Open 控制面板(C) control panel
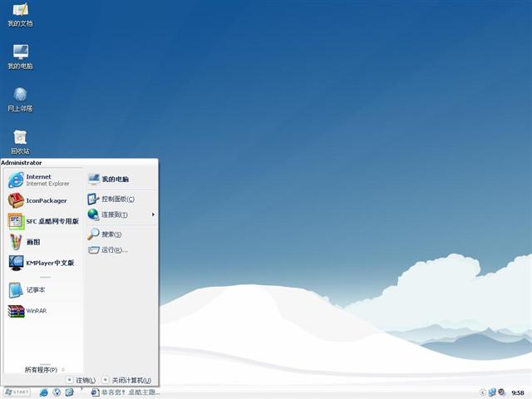This screenshot has width=532, height=399. point(121,199)
